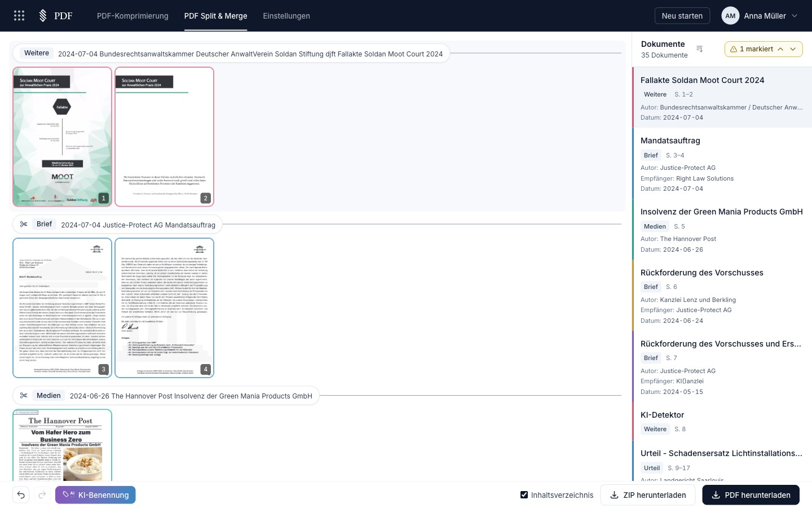This screenshot has width=812, height=508.
Task: Click the page 1 number badge
Action: coord(103,198)
